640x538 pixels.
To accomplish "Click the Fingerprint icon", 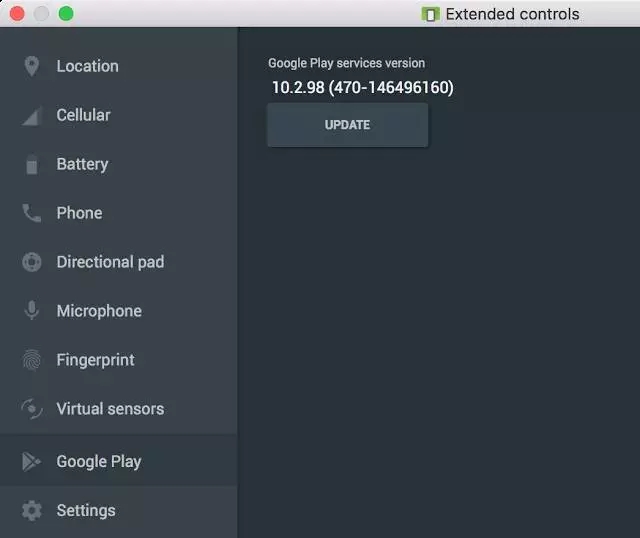I will coord(32,360).
